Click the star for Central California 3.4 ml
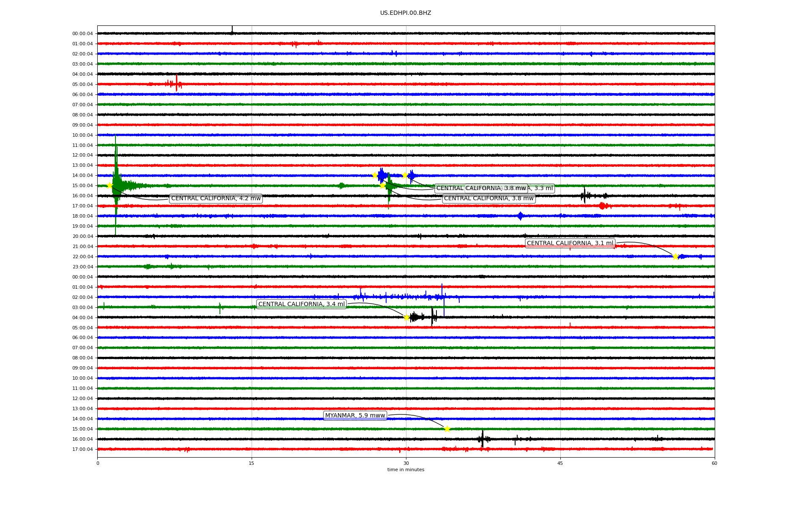Viewport: 812px width, 508px height. coord(406,317)
